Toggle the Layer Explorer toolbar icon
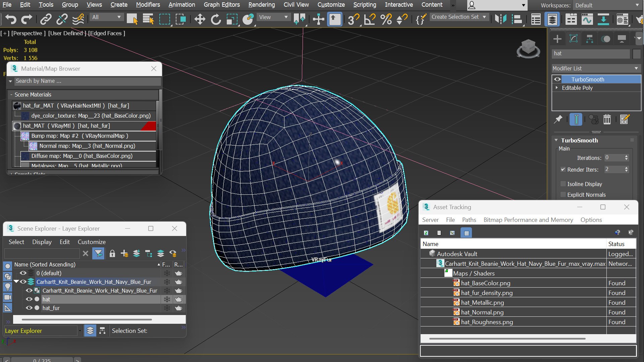This screenshot has width=644, height=362. (x=552, y=19)
